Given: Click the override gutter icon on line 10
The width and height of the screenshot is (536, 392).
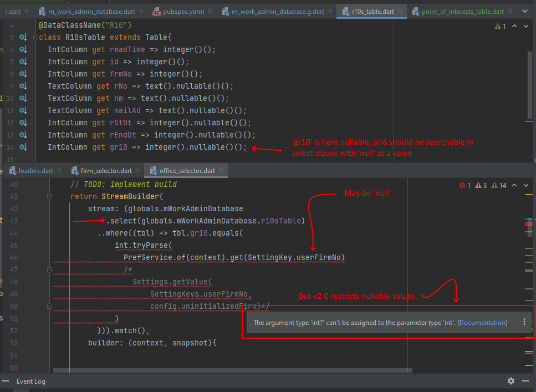Looking at the screenshot, I should (23, 98).
